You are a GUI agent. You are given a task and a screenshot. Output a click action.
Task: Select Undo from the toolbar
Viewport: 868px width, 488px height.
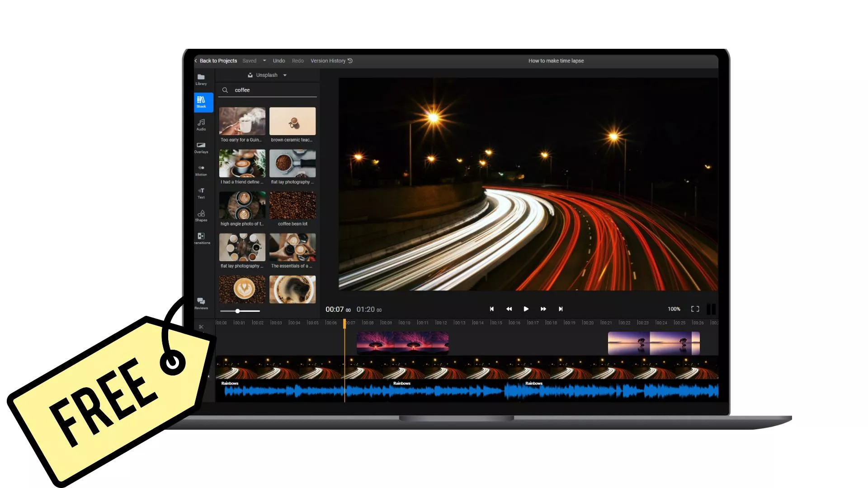coord(278,61)
